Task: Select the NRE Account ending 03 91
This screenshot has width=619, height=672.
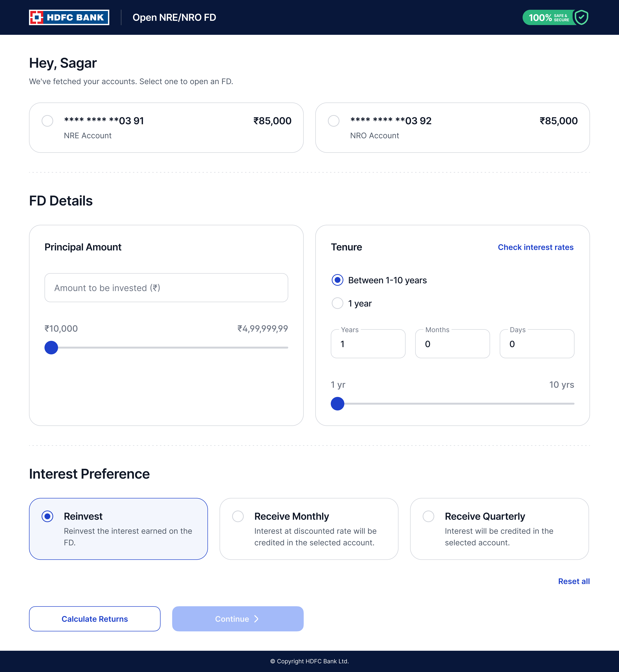Action: 48,121
